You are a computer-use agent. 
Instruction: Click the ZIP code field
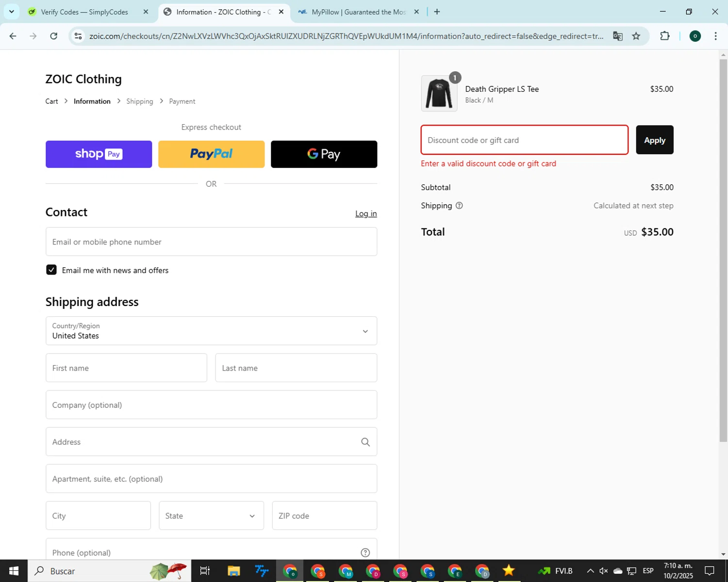coord(324,516)
